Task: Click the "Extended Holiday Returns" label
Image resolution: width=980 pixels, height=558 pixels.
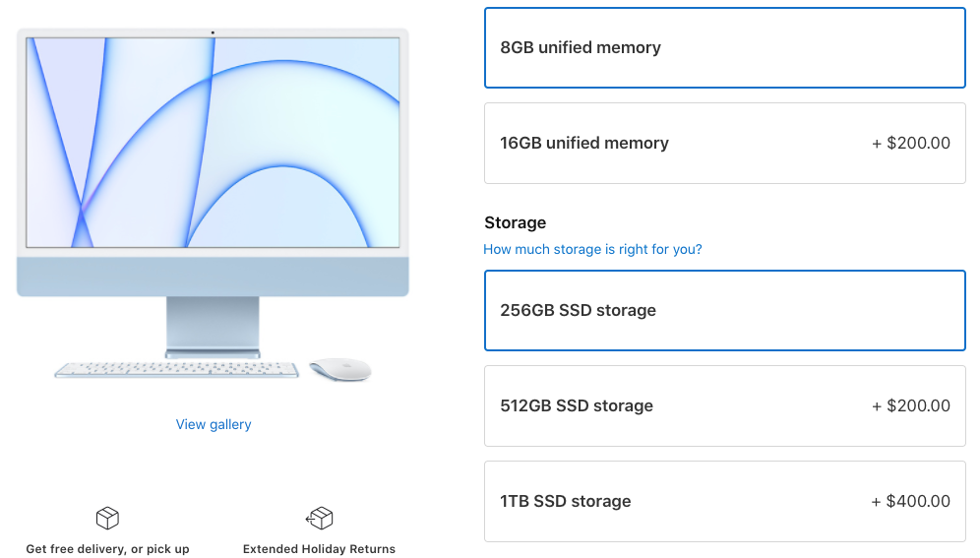Action: click(x=319, y=548)
